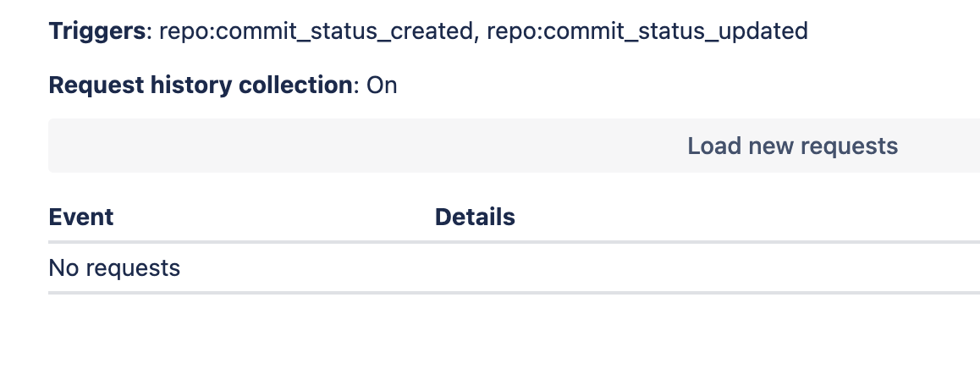Click the empty Details cell in No requests row
This screenshot has width=980, height=369.
pos(707,267)
